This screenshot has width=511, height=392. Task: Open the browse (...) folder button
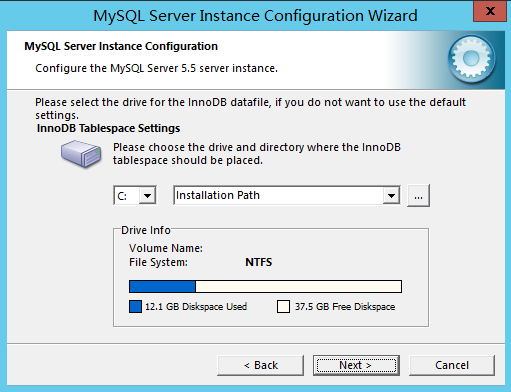(418, 196)
